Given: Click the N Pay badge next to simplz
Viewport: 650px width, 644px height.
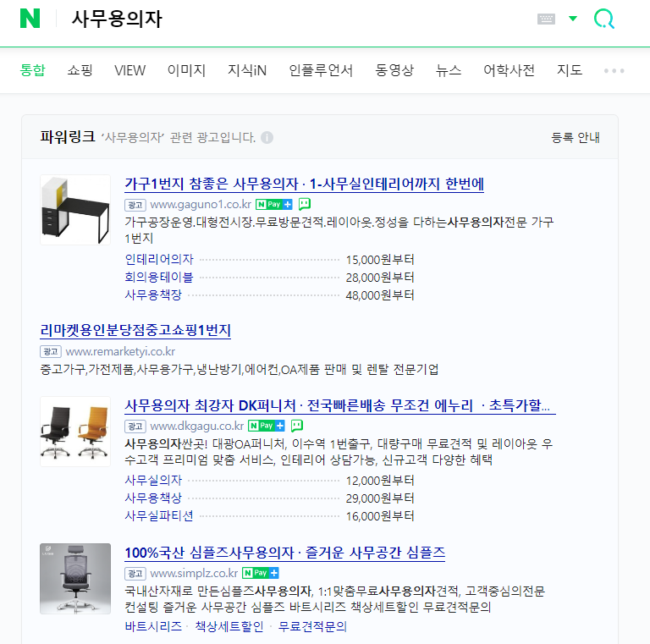Looking at the screenshot, I should (261, 573).
